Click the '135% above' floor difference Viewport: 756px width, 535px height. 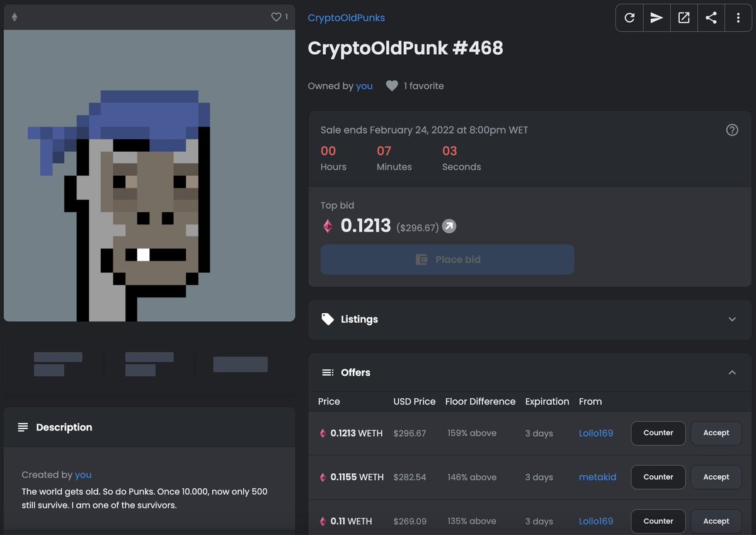[x=471, y=521]
